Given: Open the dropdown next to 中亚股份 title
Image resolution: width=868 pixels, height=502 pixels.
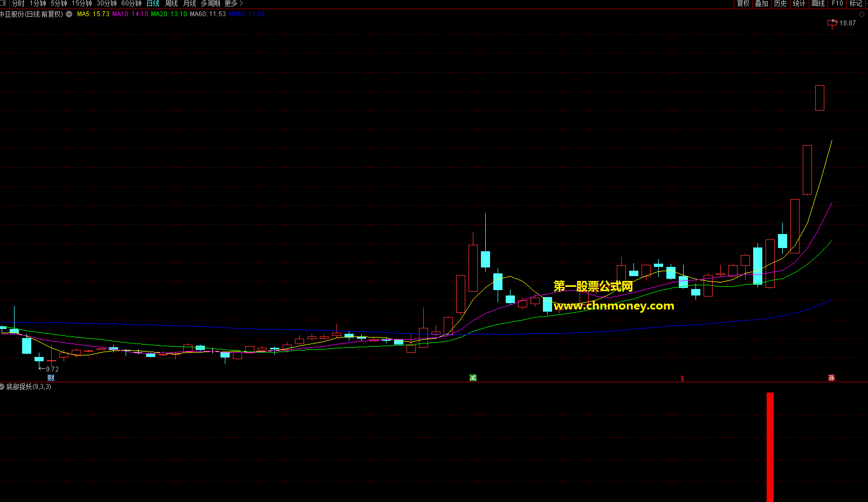Looking at the screenshot, I should (x=69, y=14).
